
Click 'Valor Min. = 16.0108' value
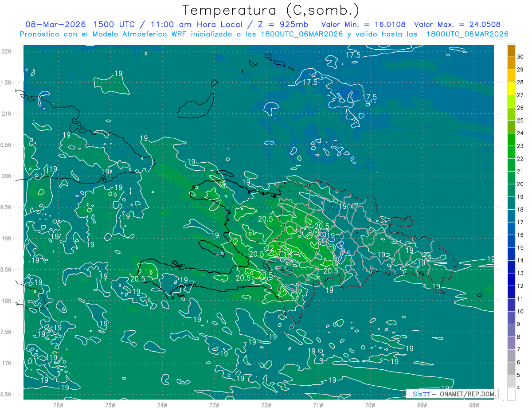[363, 24]
